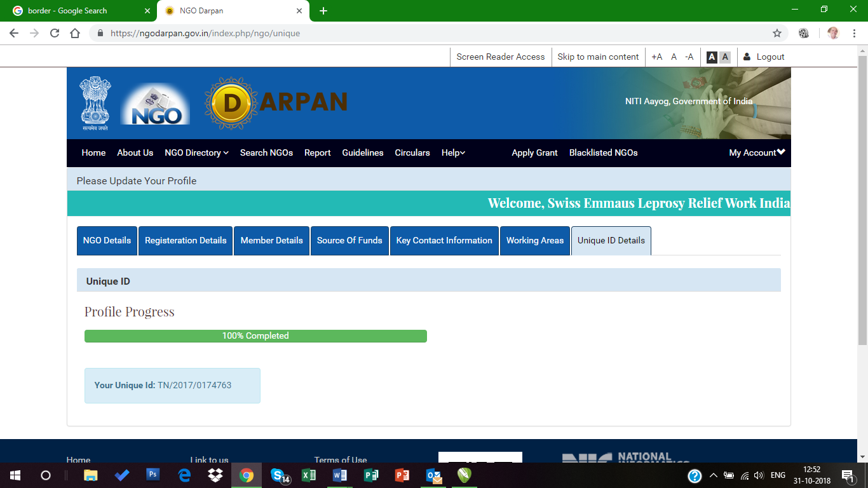Image resolution: width=868 pixels, height=488 pixels.
Task: View site security padlock info
Action: click(100, 33)
